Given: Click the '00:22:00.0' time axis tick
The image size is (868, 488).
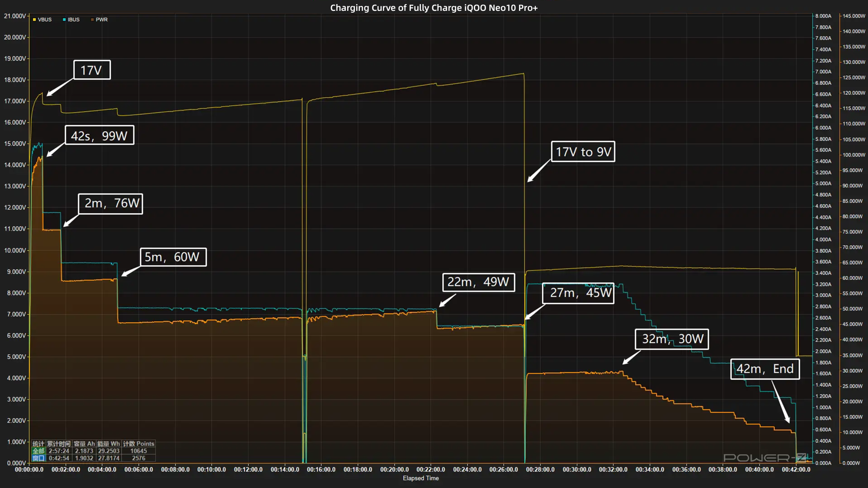Looking at the screenshot, I should pyautogui.click(x=431, y=469).
